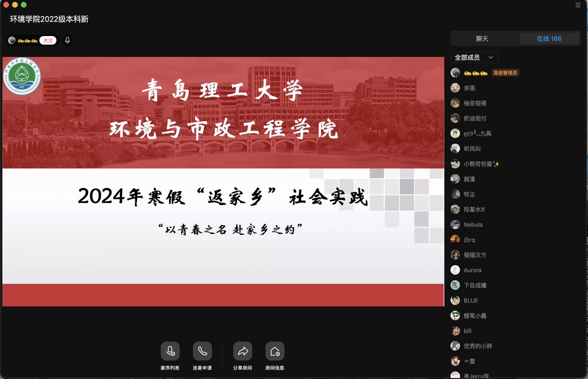Select member 余莲. in the list
Image resolution: width=588 pixels, height=379 pixels.
tap(470, 88)
